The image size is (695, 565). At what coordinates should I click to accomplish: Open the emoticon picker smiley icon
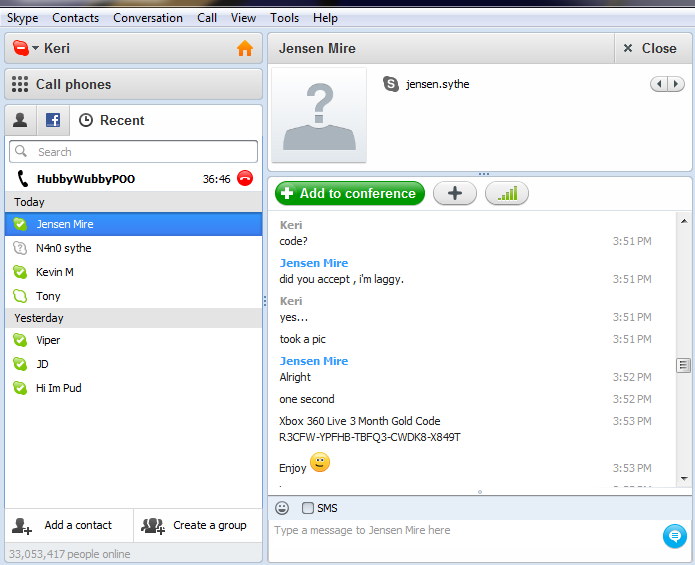pos(282,508)
